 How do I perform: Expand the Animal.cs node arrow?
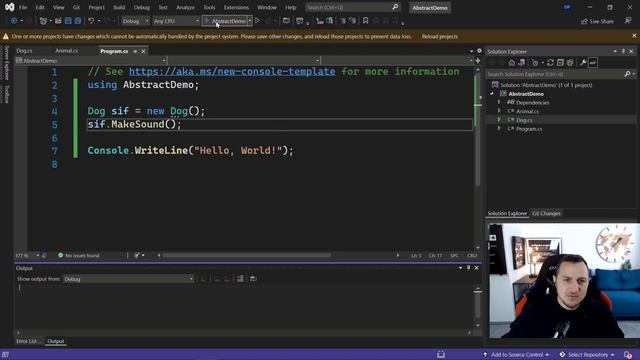[499, 111]
